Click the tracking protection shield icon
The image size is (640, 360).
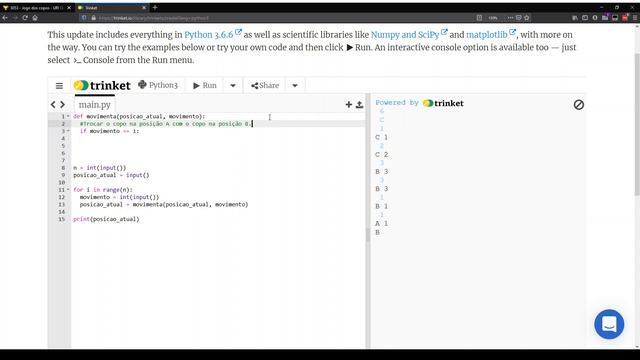(84, 18)
